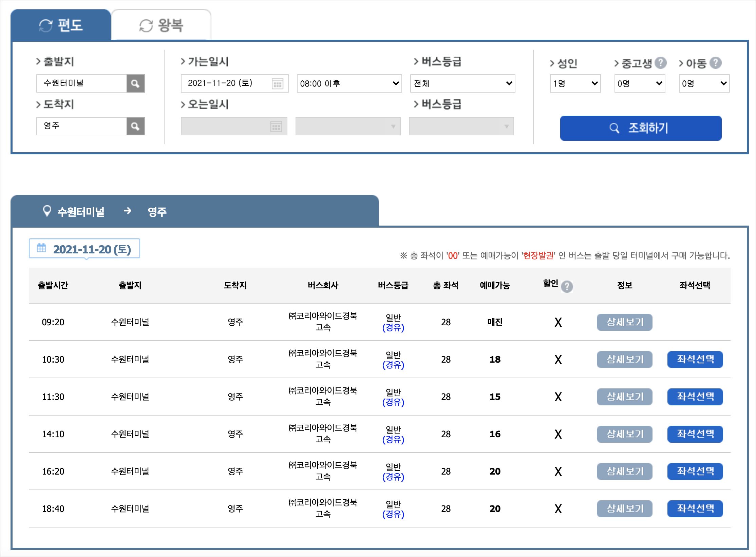Click 좌석선택 for the 18:40 bus
The width and height of the screenshot is (756, 557).
[x=695, y=508]
